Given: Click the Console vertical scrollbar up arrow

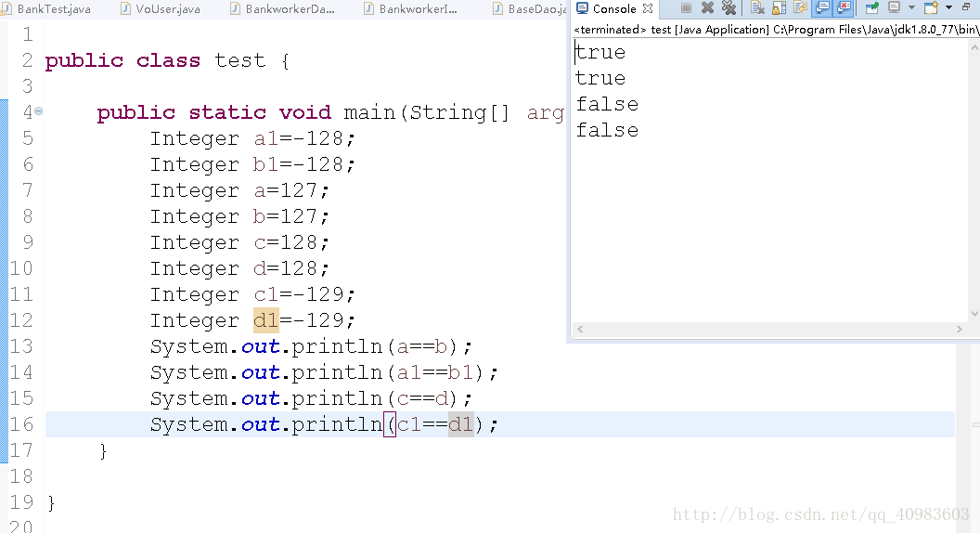Looking at the screenshot, I should click(974, 47).
